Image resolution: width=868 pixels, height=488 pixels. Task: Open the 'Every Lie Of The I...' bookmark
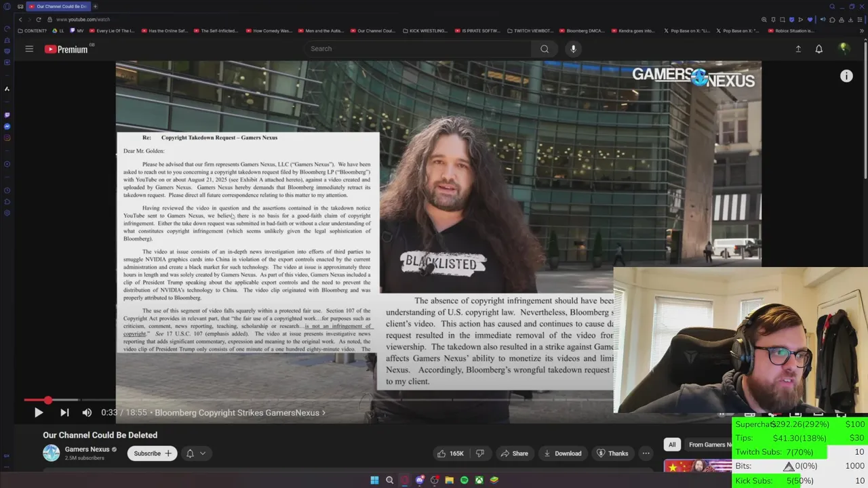click(x=113, y=30)
